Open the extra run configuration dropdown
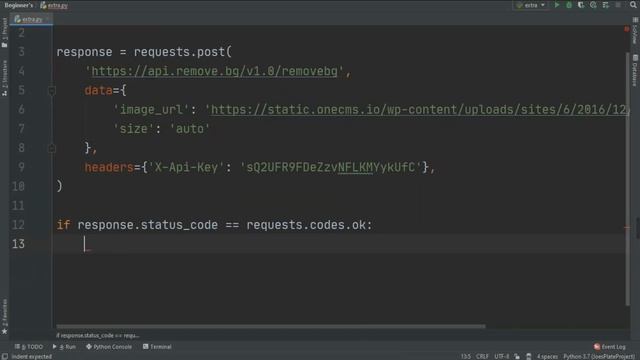640x360 pixels. [531, 5]
